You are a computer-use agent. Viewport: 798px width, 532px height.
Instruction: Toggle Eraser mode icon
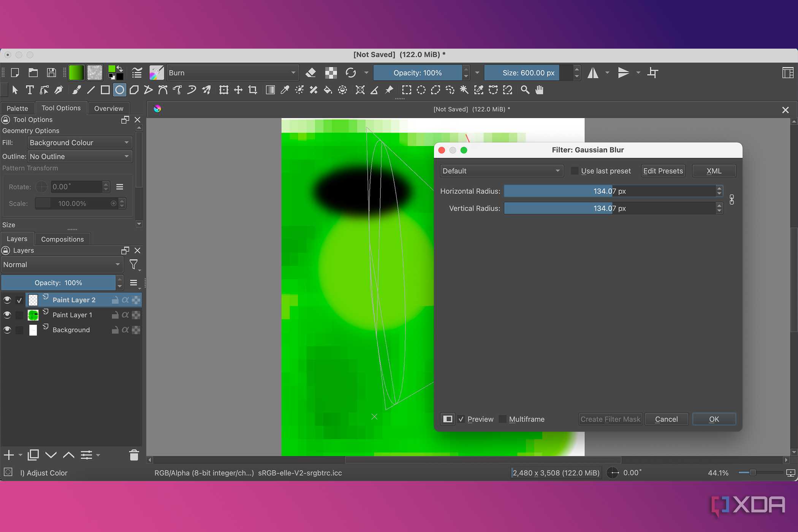[311, 73]
